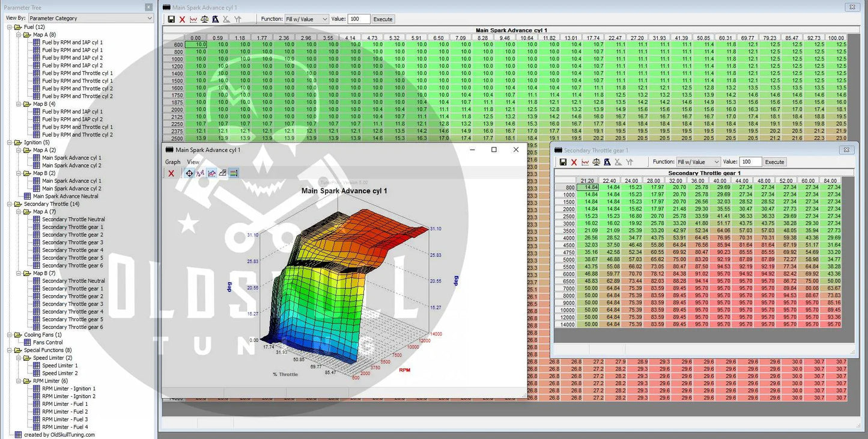Click the blue metronome icon in Main Spark toolbar
The width and height of the screenshot is (868, 439).
click(x=216, y=19)
